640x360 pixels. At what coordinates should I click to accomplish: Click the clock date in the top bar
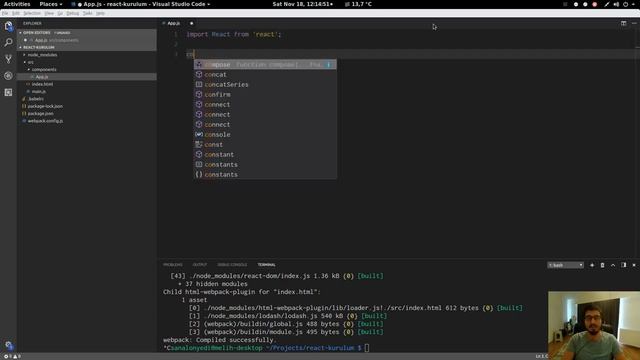click(x=302, y=4)
